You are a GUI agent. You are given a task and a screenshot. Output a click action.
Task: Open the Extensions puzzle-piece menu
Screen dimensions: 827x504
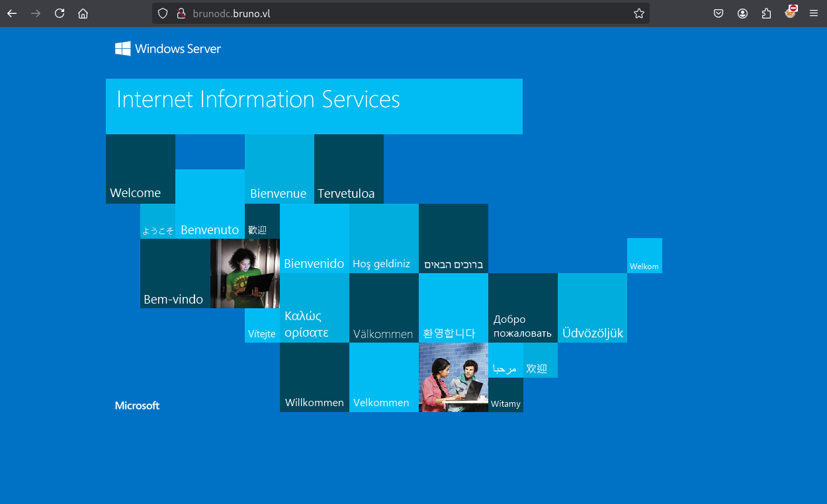(766, 13)
